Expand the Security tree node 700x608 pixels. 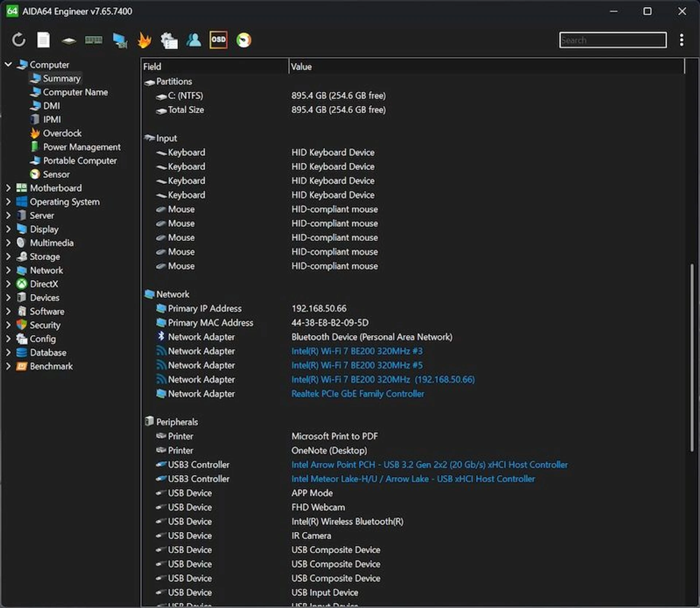coord(8,325)
